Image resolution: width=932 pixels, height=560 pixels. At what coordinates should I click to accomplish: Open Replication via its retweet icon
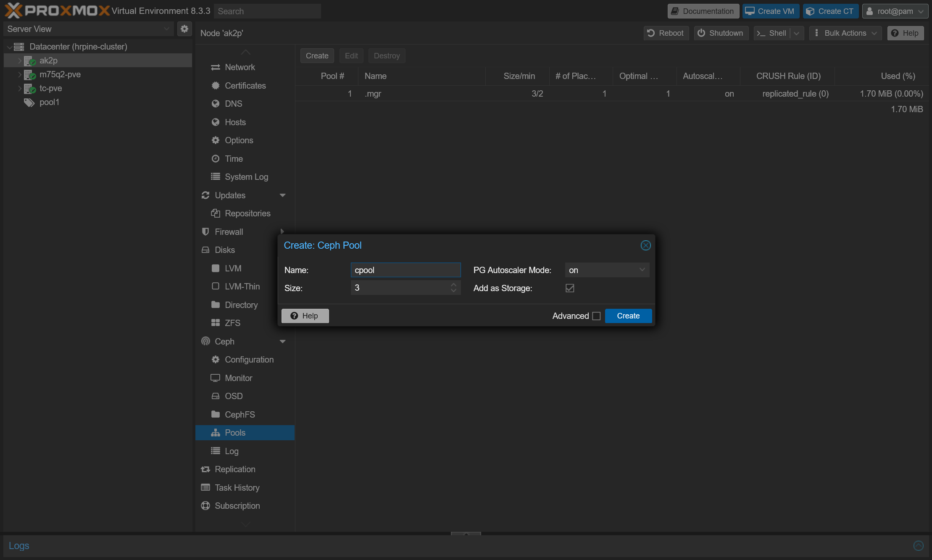pyautogui.click(x=205, y=469)
